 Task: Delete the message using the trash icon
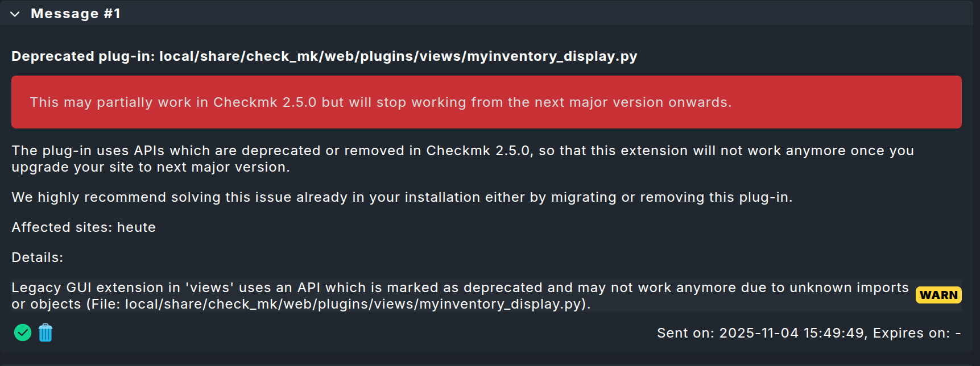[46, 332]
